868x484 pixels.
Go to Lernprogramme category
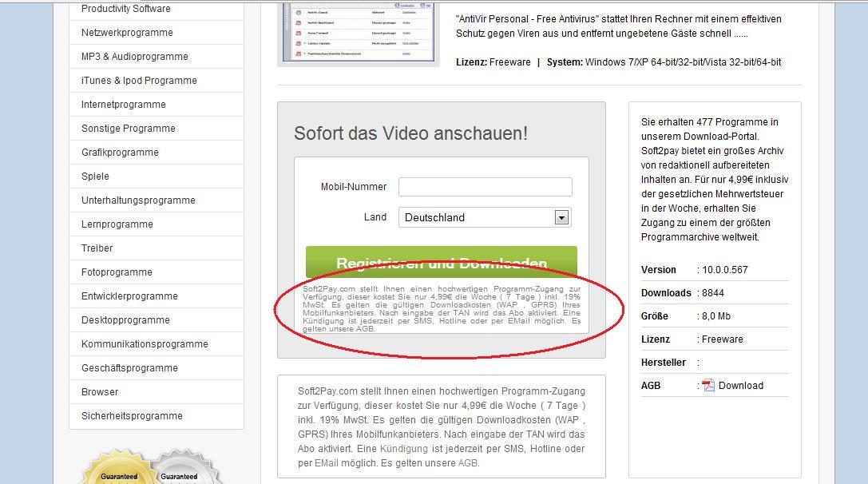pyautogui.click(x=117, y=224)
